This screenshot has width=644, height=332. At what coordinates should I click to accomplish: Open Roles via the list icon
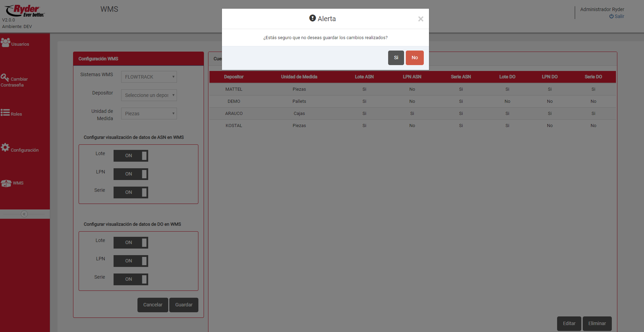[x=5, y=113]
